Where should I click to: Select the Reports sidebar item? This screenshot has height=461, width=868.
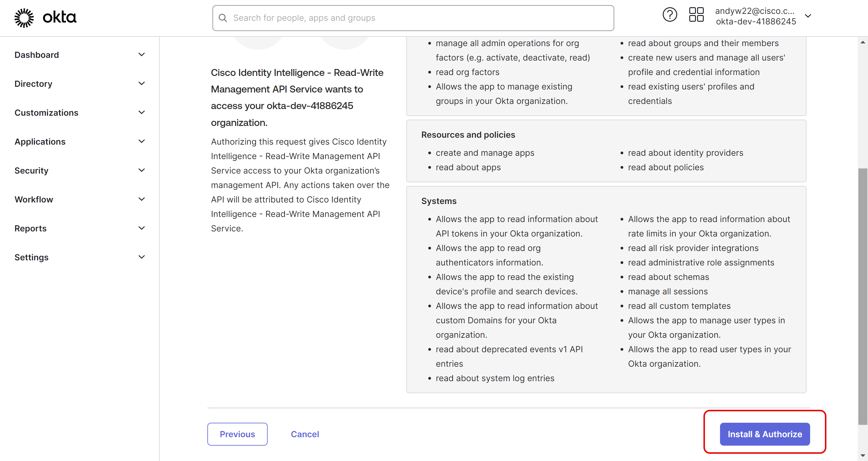click(x=31, y=228)
